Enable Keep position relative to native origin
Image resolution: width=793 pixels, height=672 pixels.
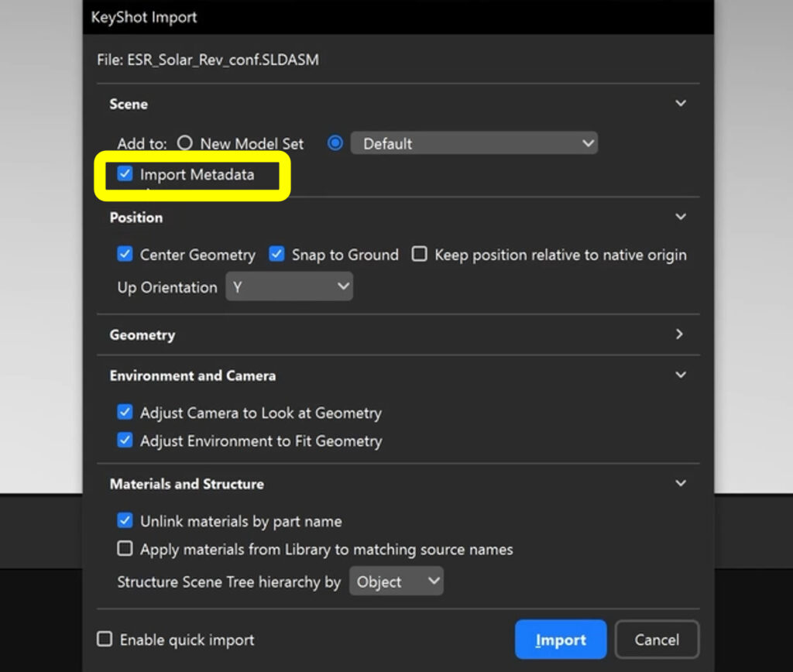pyautogui.click(x=419, y=254)
